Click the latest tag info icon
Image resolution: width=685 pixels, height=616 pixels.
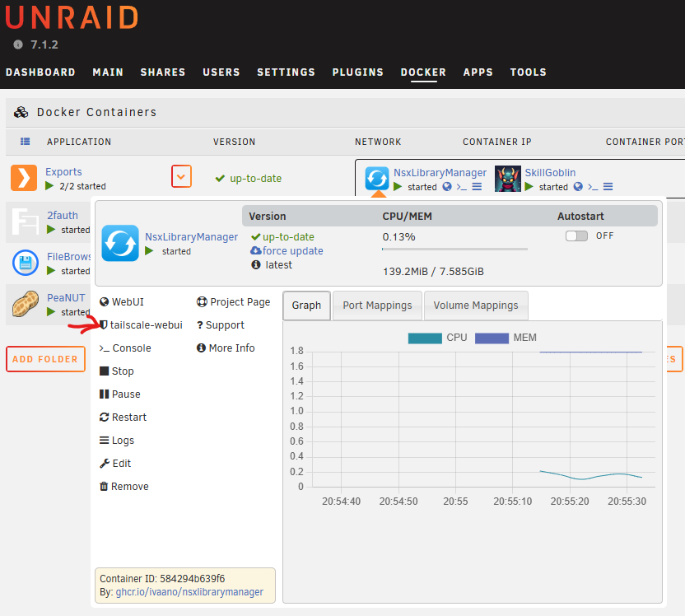(x=256, y=264)
